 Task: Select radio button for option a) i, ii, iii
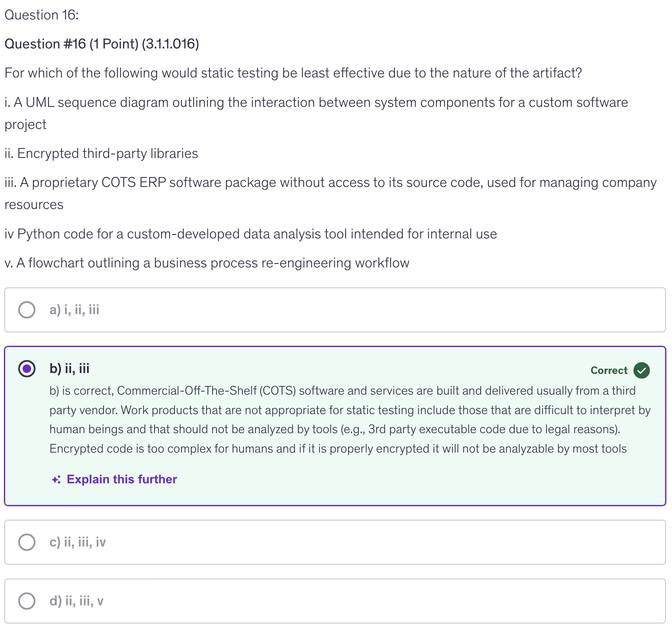coord(27,310)
